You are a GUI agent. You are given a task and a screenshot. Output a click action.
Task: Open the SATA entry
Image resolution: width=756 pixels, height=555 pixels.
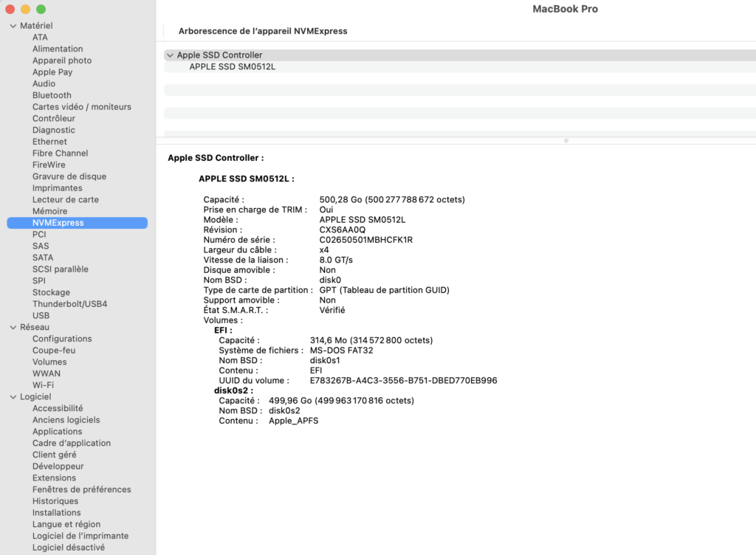pyautogui.click(x=43, y=258)
